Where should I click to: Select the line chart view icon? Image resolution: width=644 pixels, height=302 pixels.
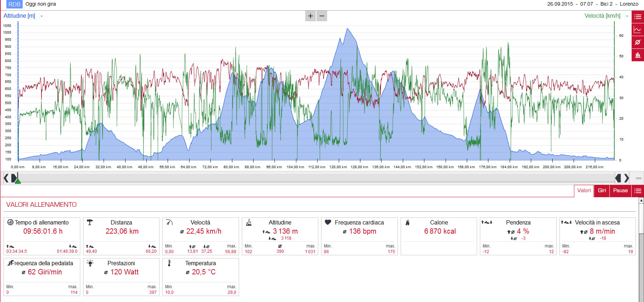[638, 29]
